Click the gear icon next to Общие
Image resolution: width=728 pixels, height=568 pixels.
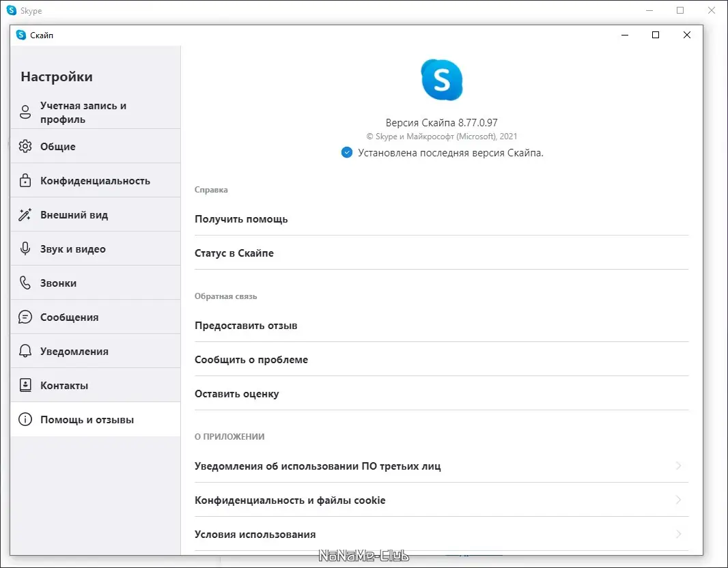[x=25, y=146]
